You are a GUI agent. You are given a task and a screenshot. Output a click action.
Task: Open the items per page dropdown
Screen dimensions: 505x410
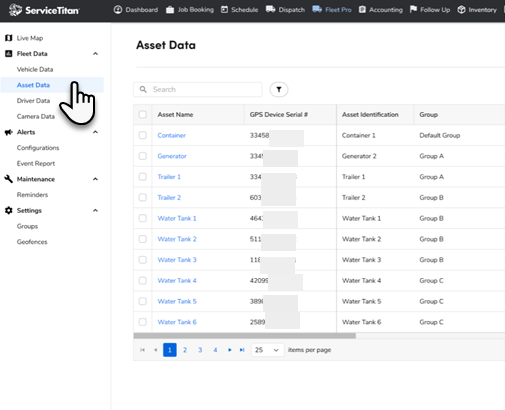(x=267, y=350)
